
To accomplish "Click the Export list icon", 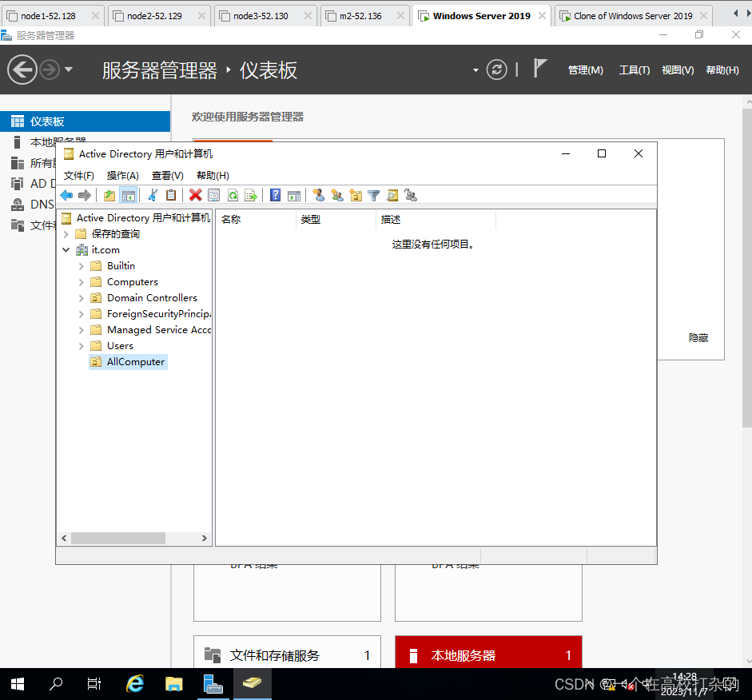I will click(251, 195).
